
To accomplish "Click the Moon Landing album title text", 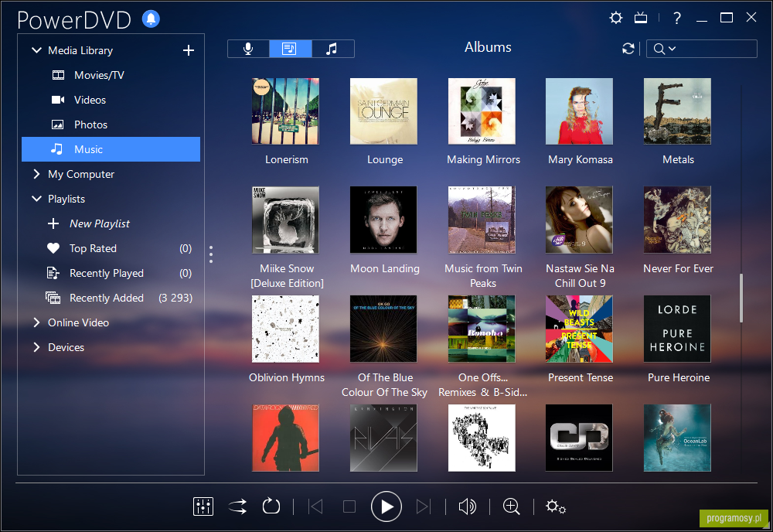I will click(385, 269).
